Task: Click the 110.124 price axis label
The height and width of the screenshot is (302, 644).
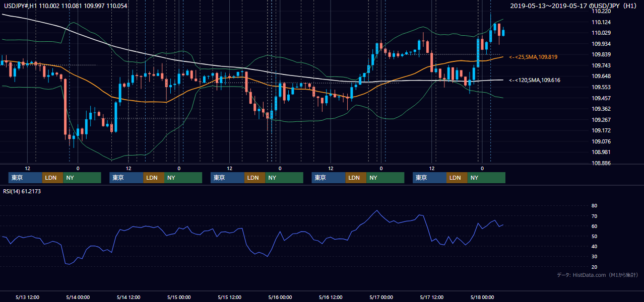Action: point(601,22)
